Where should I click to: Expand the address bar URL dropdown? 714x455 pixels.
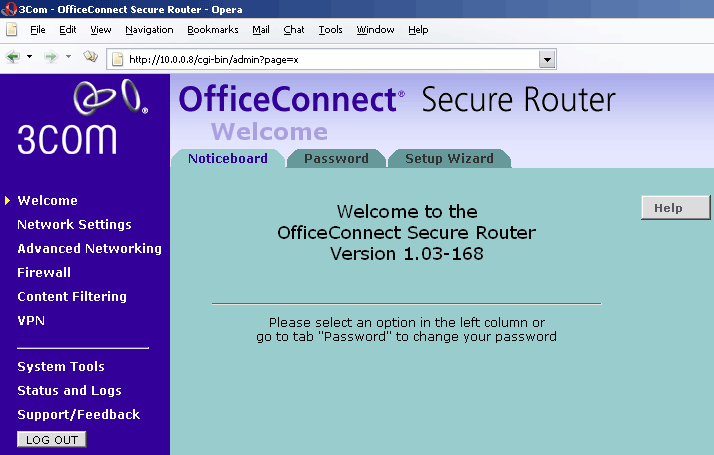[x=546, y=59]
